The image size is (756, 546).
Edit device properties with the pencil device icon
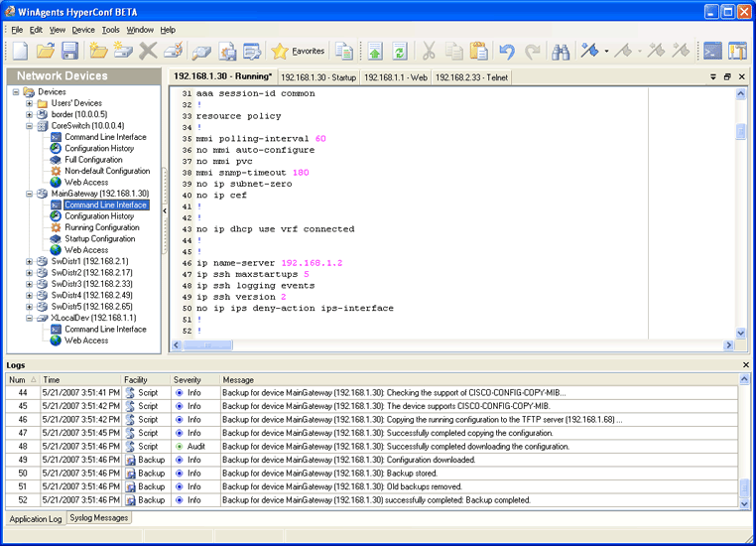tap(173, 51)
